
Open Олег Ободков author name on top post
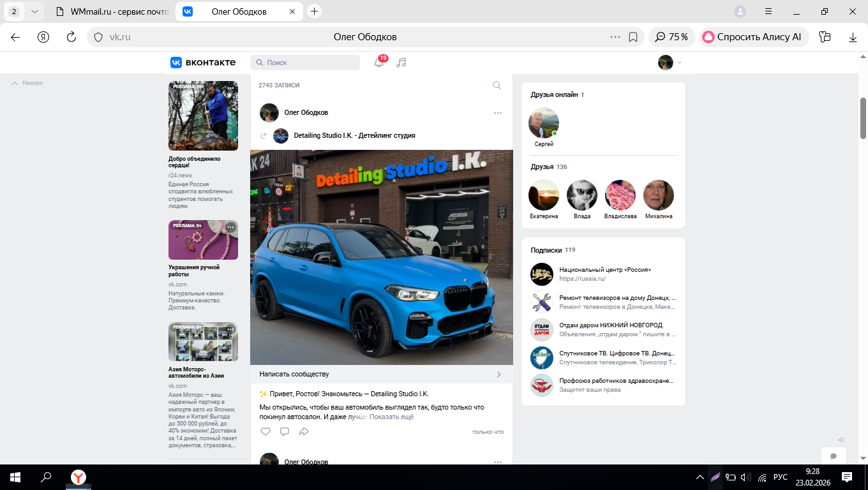click(306, 113)
